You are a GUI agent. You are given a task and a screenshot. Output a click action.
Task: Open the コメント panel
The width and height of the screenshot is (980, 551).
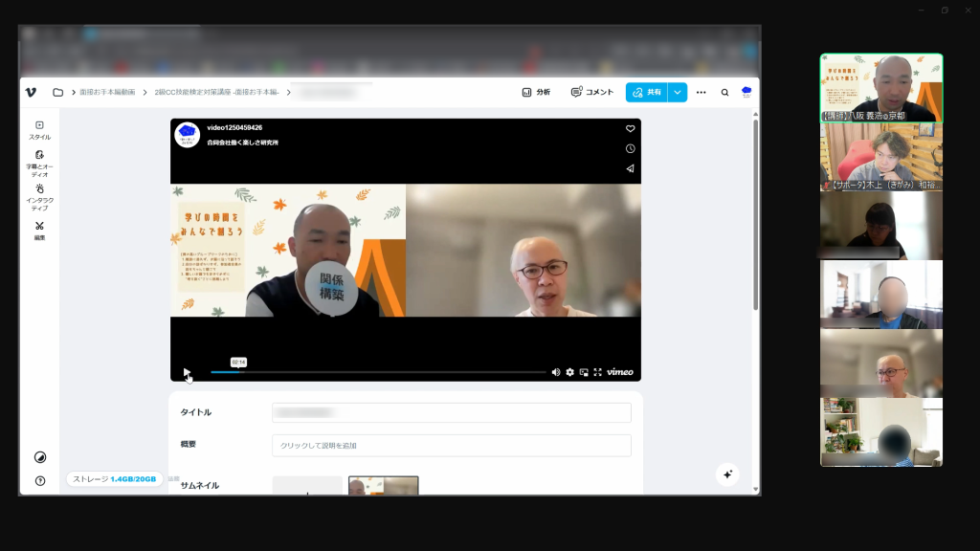pyautogui.click(x=592, y=92)
